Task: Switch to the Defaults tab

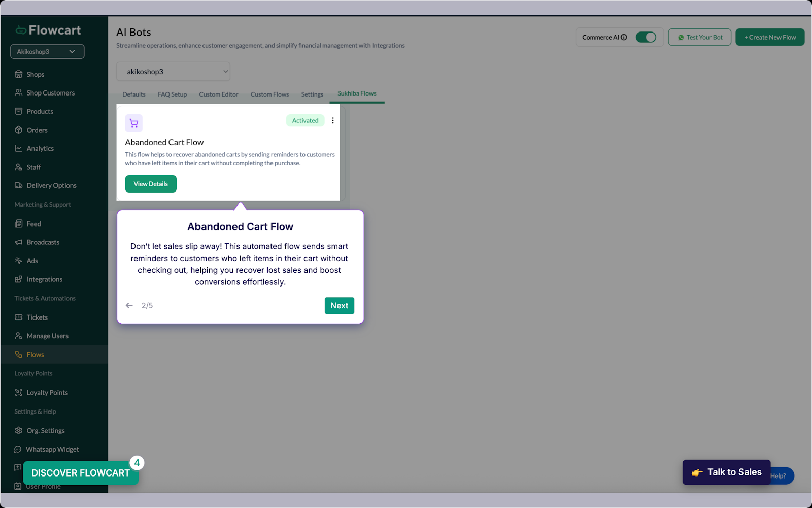Action: pos(134,94)
